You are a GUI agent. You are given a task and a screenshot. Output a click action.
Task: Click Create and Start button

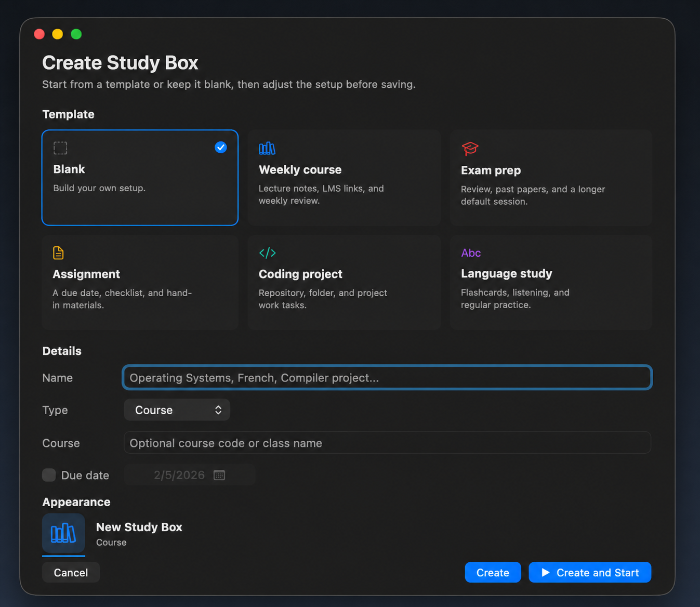coord(590,573)
